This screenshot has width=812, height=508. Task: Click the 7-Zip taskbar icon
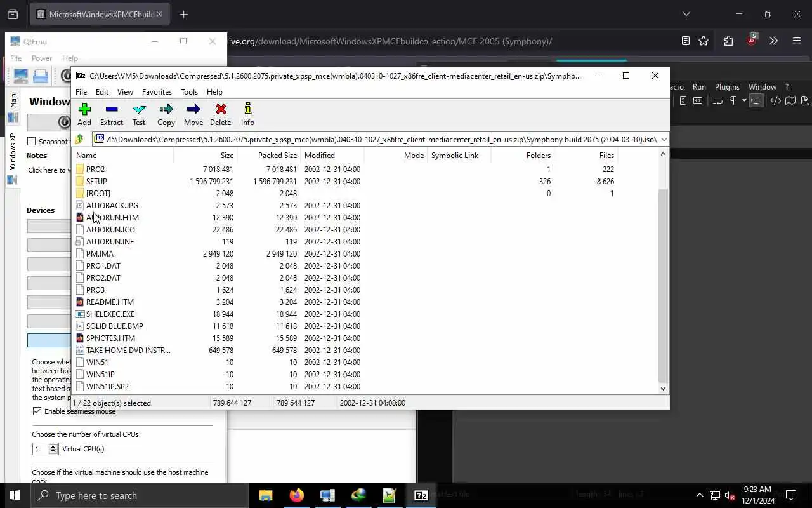pyautogui.click(x=421, y=495)
